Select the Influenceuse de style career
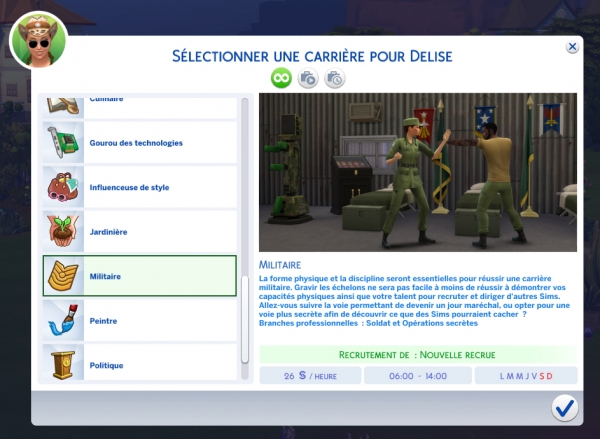600x439 pixels. tap(140, 187)
